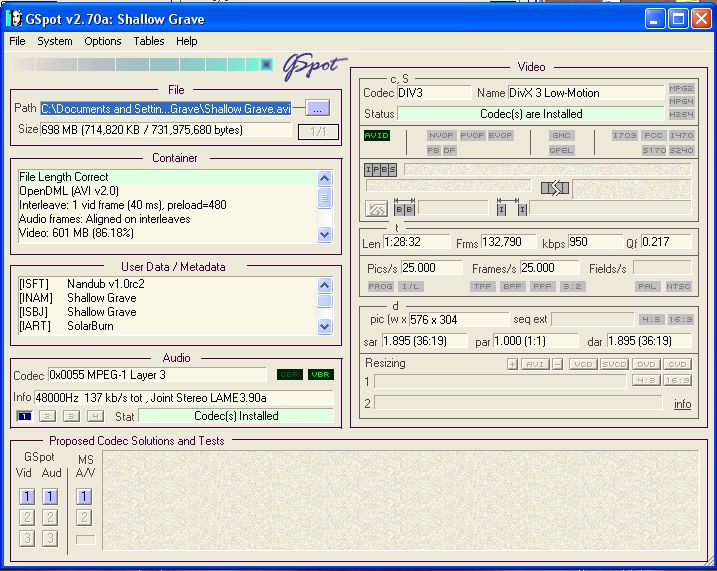
Task: Click the Container list scroll down arrow
Action: coord(325,235)
